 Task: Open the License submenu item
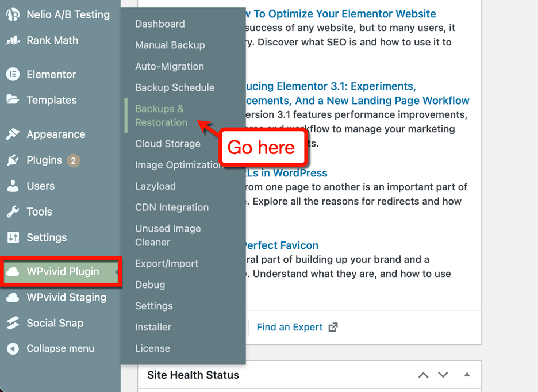[152, 348]
